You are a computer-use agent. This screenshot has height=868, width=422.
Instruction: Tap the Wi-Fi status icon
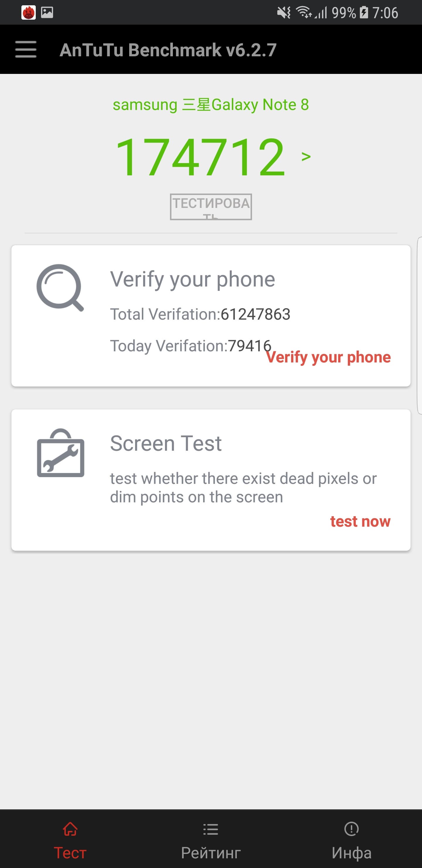[303, 13]
